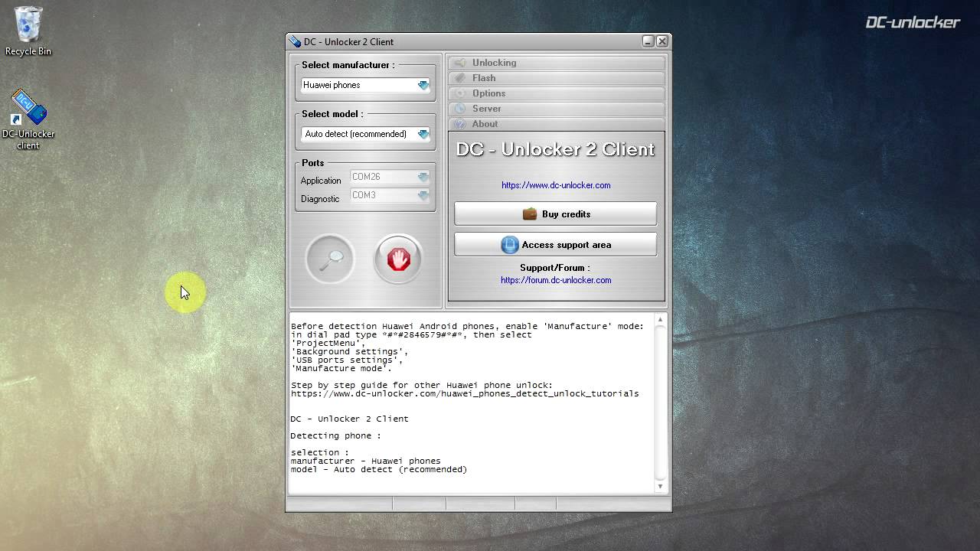Screen dimensions: 980x551
Task: Click the About tab icon
Action: pyautogui.click(x=460, y=124)
